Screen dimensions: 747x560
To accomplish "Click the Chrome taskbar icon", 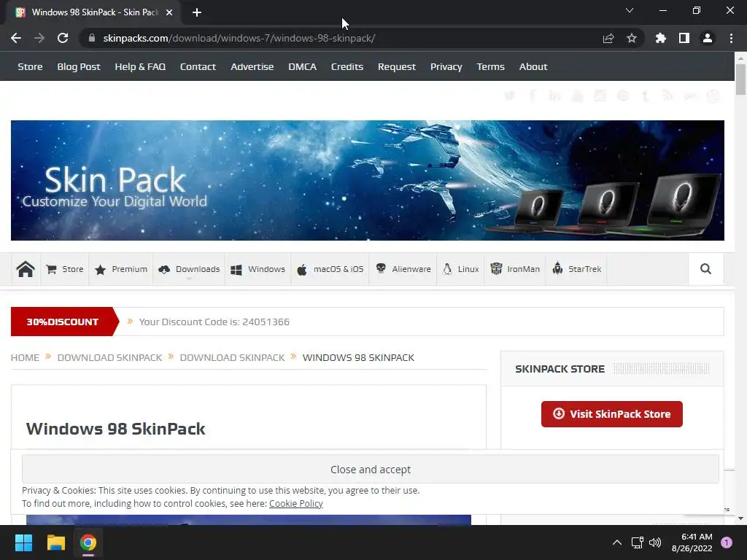I will [x=88, y=542].
